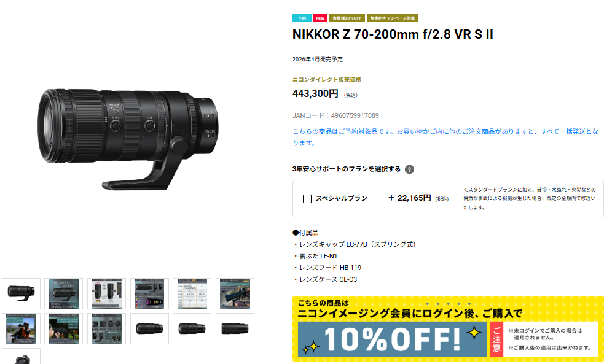Open the specification table thumbnail
The height and width of the screenshot is (364, 604).
192,293
